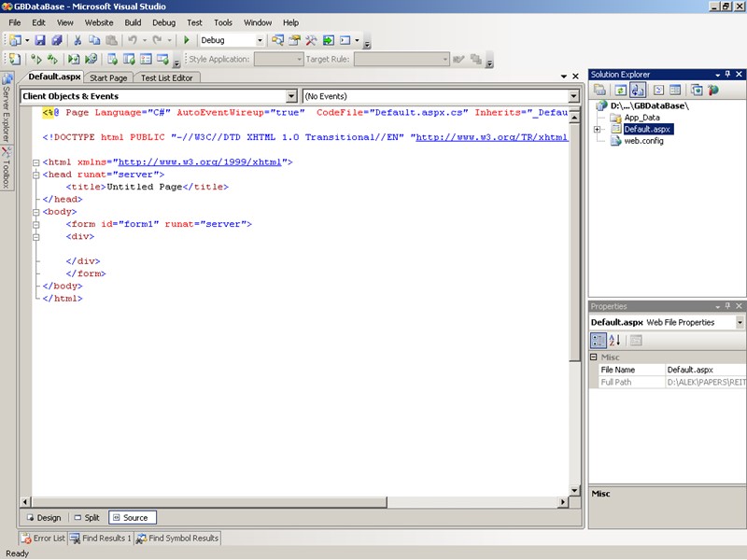Click the ASP.NET Configuration icon
Image resolution: width=747 pixels, height=560 pixels.
point(713,90)
